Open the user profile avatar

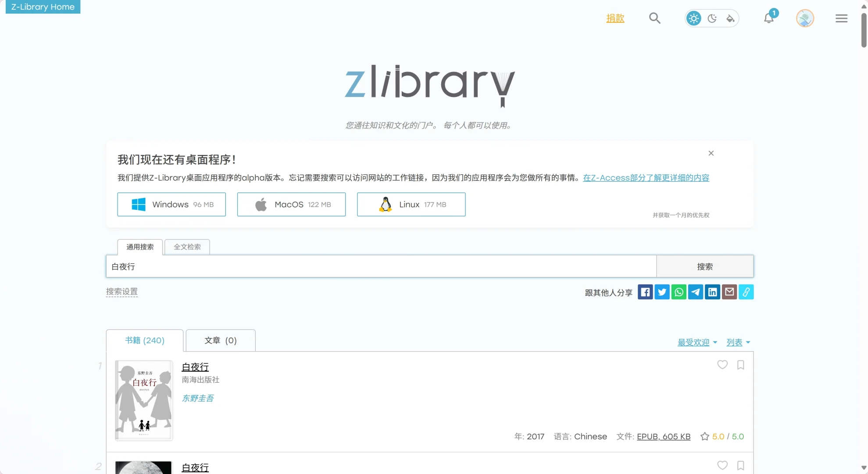(805, 18)
